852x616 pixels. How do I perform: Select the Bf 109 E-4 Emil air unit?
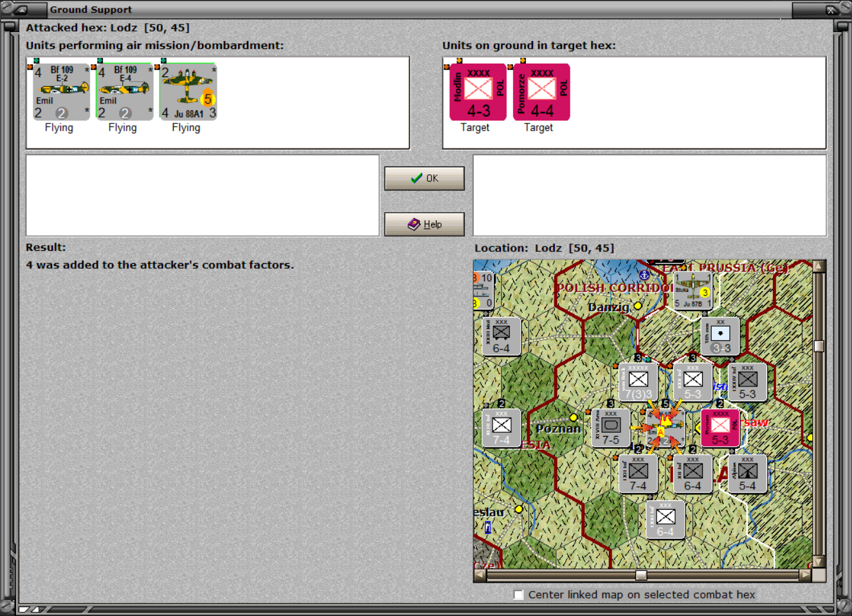pos(125,92)
